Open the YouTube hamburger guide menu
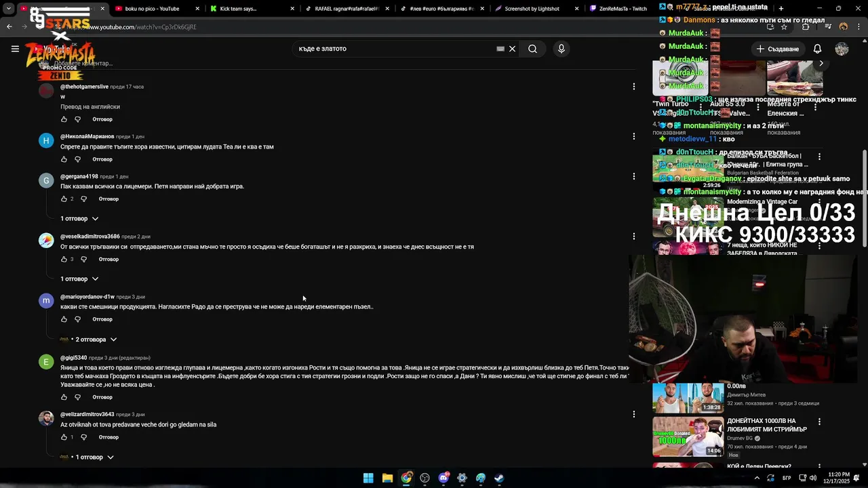The image size is (868, 488). coord(15,49)
